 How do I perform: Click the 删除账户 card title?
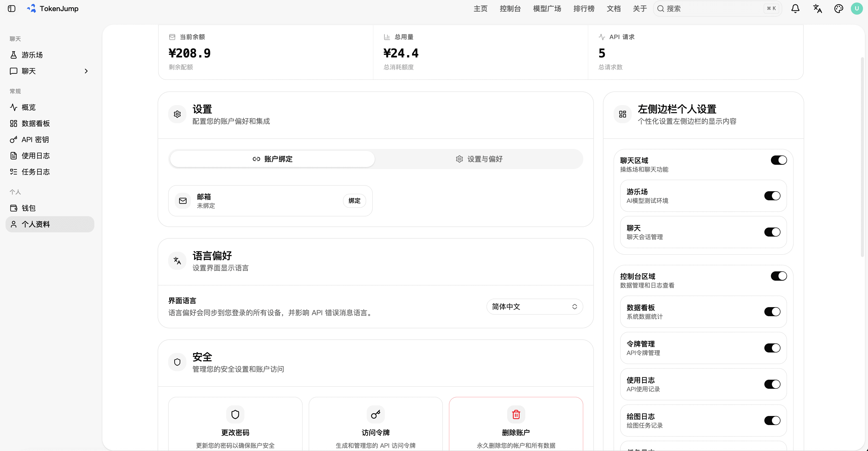pyautogui.click(x=516, y=433)
